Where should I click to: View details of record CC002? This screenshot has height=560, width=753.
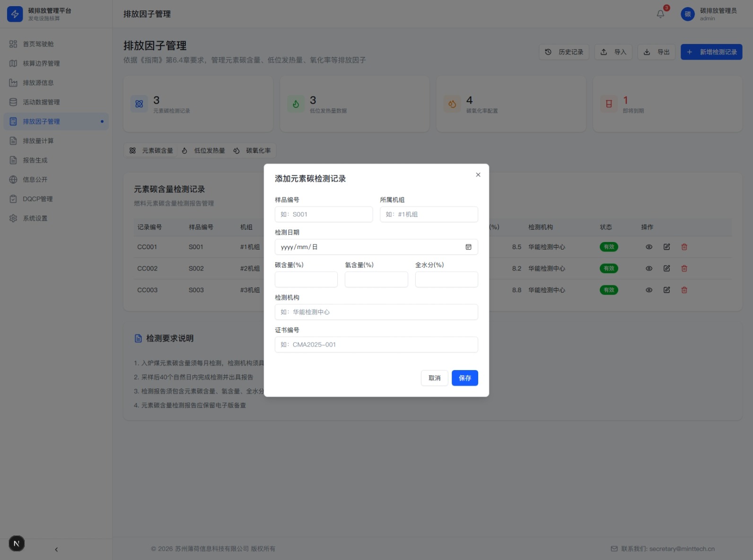[x=649, y=268]
